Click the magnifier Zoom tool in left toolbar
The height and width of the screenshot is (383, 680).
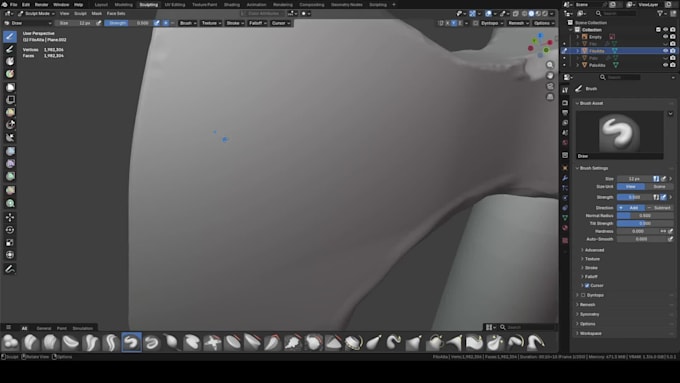(x=10, y=203)
